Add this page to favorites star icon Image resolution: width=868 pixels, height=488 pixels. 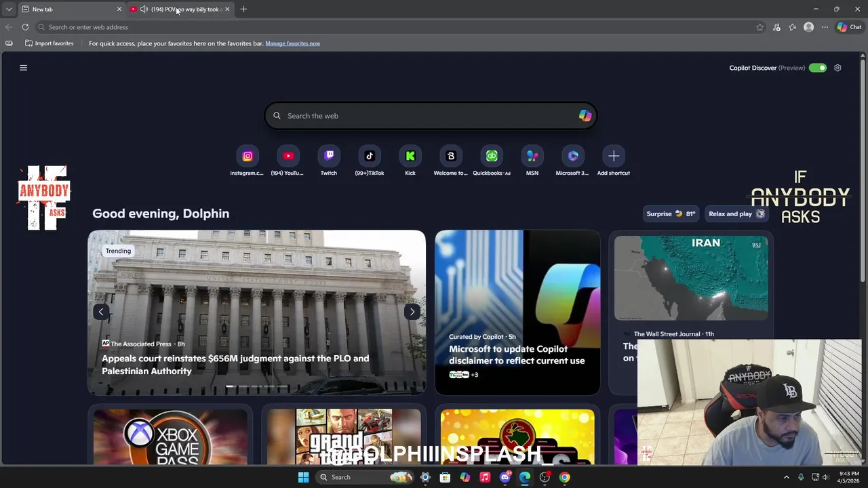(760, 27)
